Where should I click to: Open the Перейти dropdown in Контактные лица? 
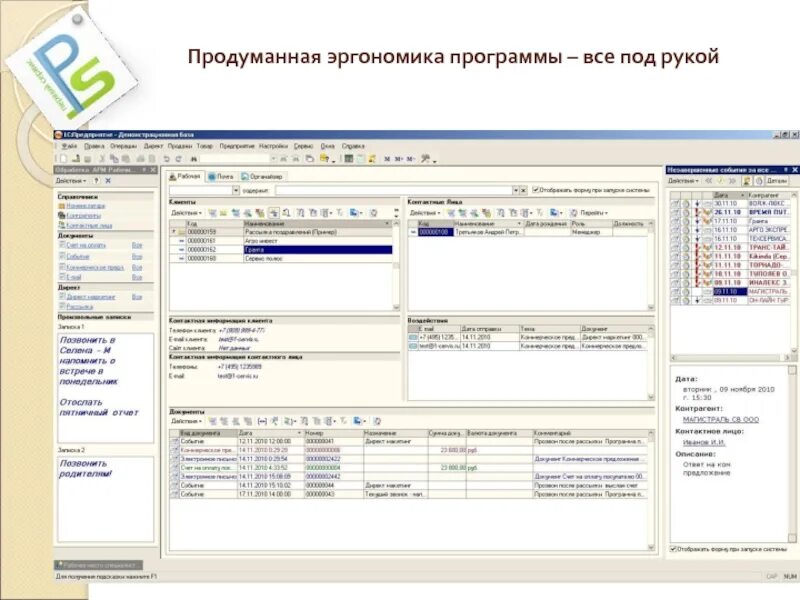594,213
